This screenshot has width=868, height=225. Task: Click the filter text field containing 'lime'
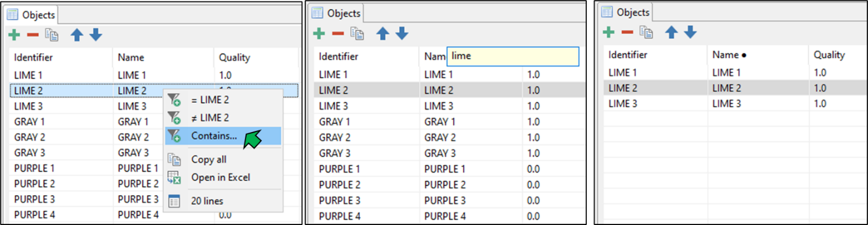point(513,56)
